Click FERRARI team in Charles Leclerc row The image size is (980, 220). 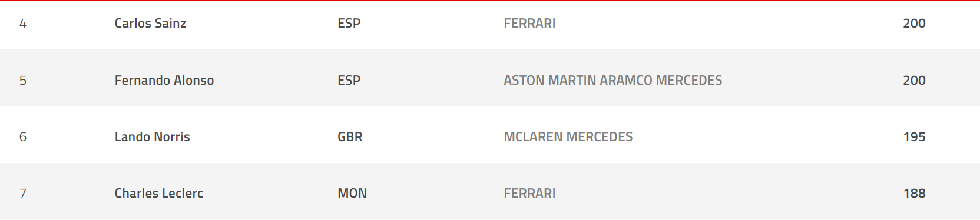tap(529, 194)
